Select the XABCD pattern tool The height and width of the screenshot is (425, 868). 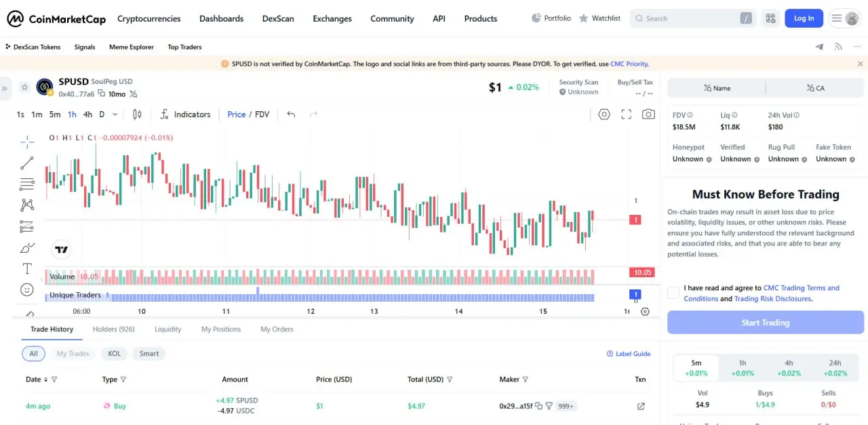27,205
